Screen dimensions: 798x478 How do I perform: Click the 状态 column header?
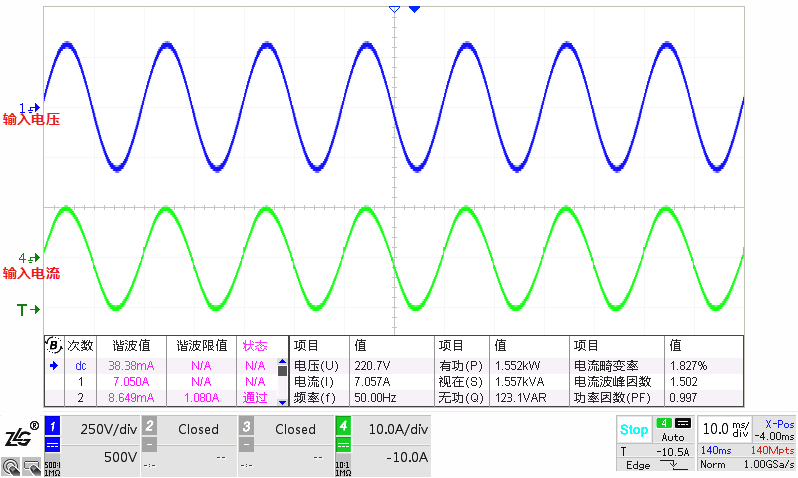[x=255, y=346]
